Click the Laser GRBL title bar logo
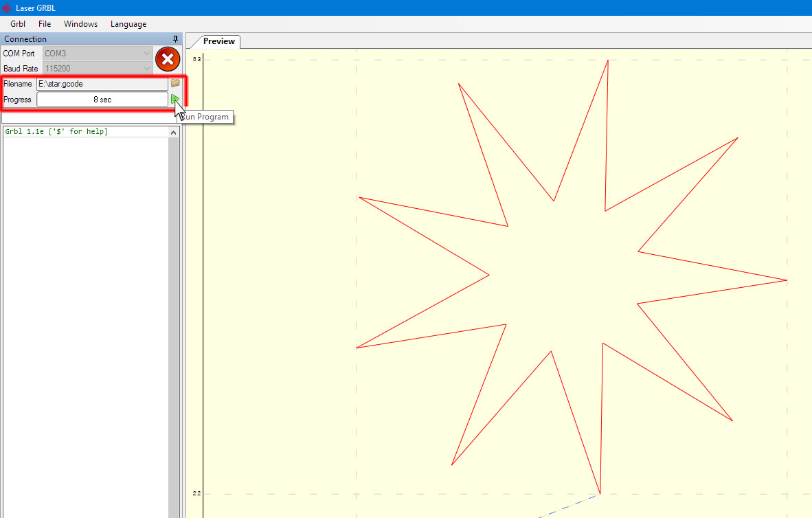812x518 pixels. click(7, 8)
